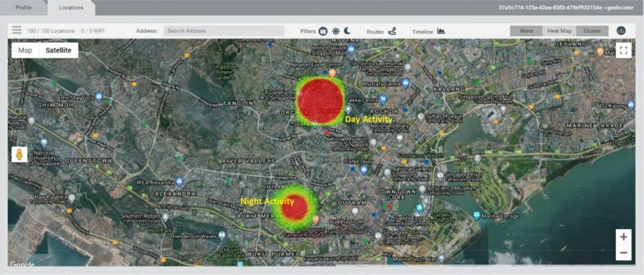Click the Buddha Tooth Relic Temple pin

tap(355, 211)
